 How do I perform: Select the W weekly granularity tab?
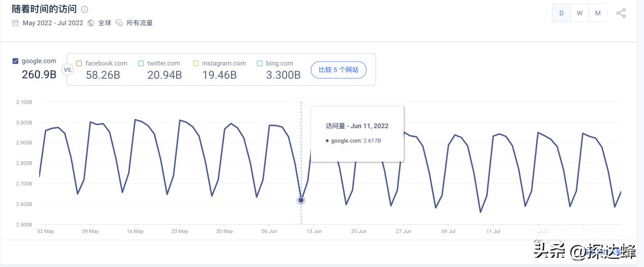[579, 13]
